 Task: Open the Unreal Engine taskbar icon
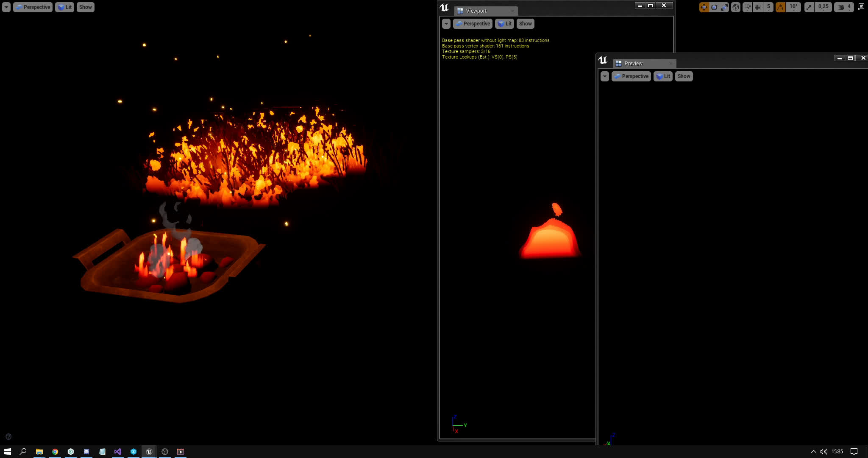pyautogui.click(x=149, y=452)
